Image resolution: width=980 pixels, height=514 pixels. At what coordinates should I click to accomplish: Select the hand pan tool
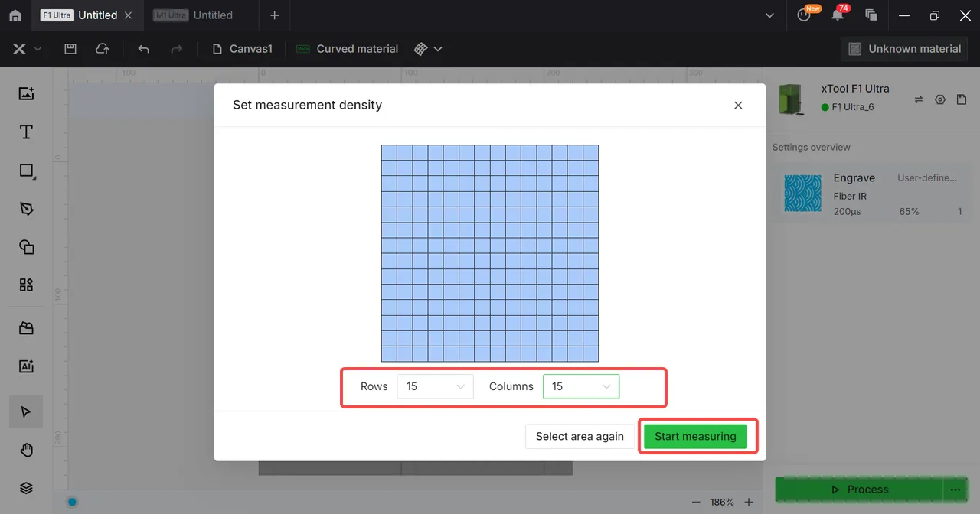(x=26, y=450)
